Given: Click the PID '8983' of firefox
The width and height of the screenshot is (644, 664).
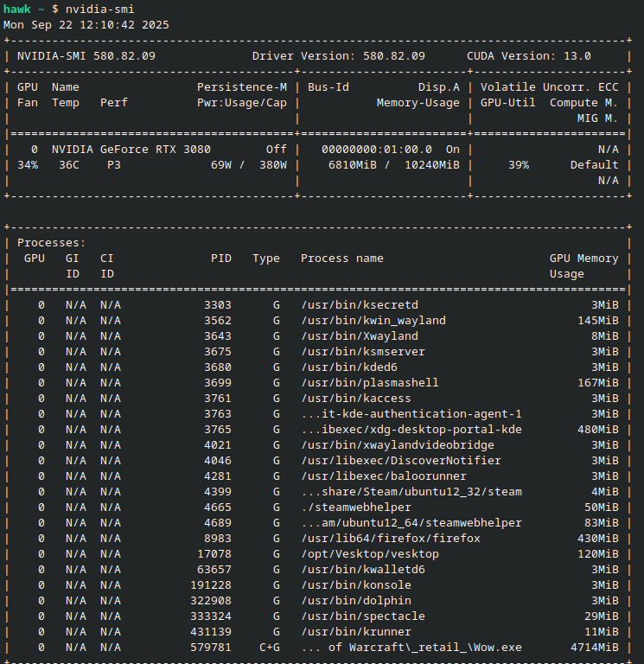Looking at the screenshot, I should (218, 539).
